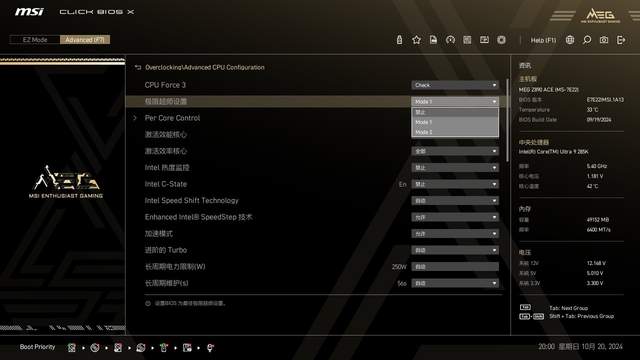Image resolution: width=640 pixels, height=360 pixels.
Task: Click the MEG Z890 ACE motherboard name
Action: click(549, 89)
